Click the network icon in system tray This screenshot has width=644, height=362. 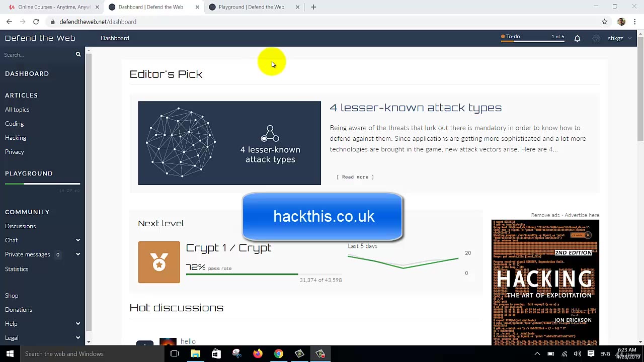[x=565, y=354]
